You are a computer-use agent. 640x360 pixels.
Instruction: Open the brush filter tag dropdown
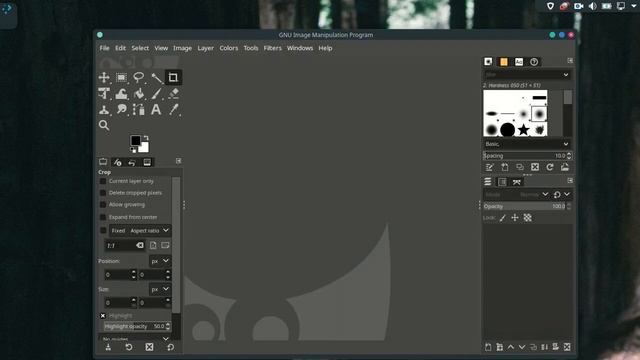tap(566, 75)
